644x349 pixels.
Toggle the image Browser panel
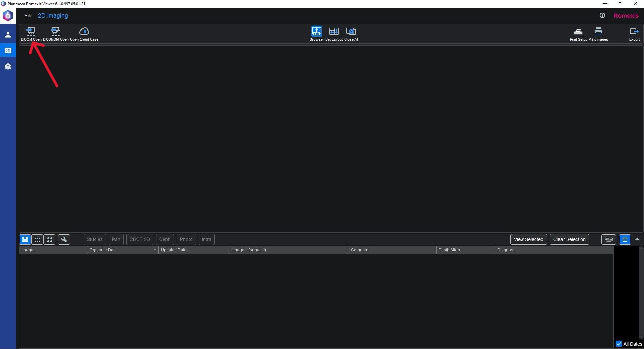[316, 32]
